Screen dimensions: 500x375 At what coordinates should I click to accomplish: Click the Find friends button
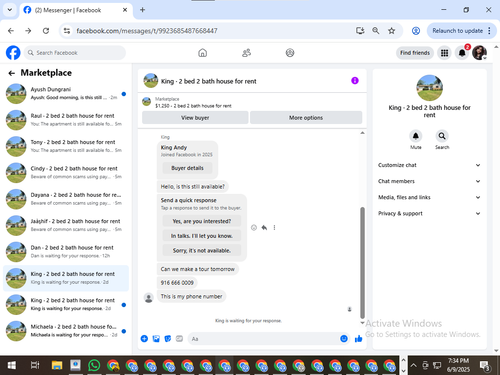click(x=415, y=53)
